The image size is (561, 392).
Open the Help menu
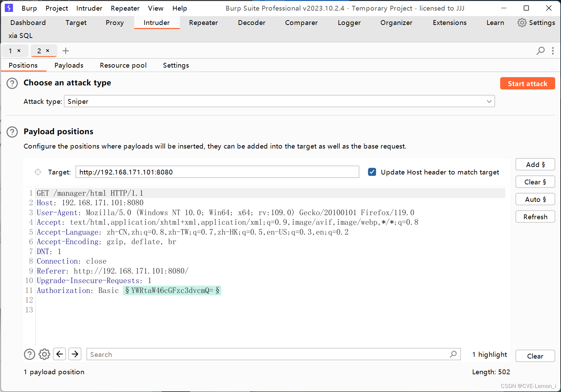(x=179, y=8)
